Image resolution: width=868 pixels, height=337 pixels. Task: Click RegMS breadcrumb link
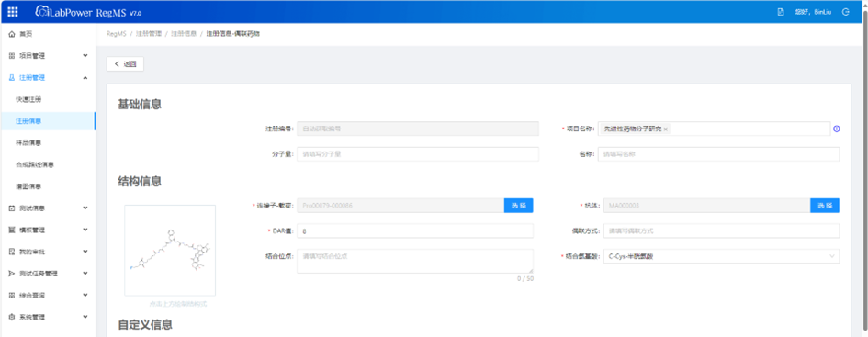tap(116, 34)
